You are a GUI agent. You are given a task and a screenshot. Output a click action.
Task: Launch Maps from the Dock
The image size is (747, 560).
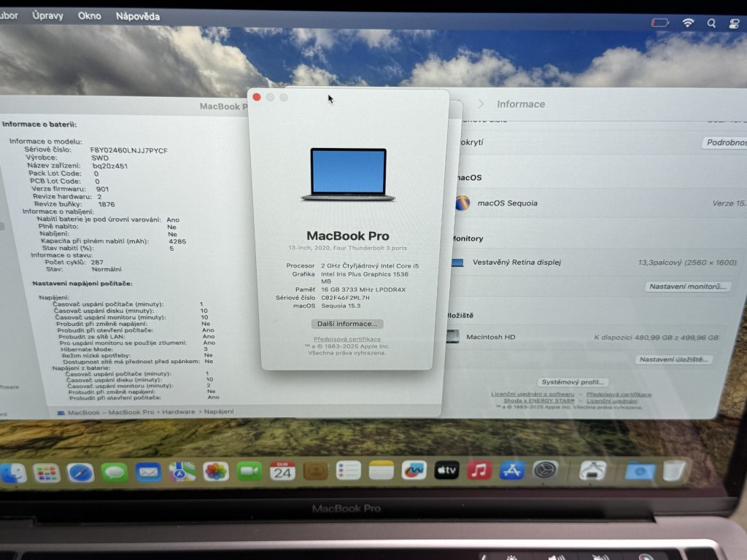182,472
